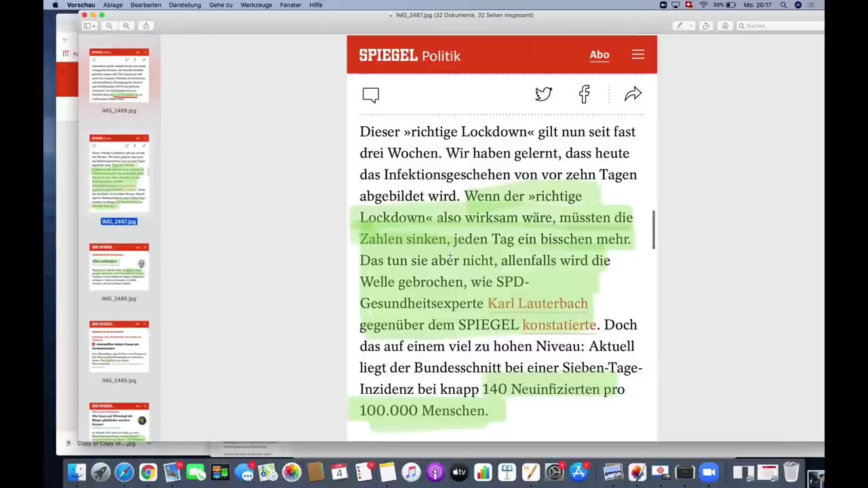Open the Werkzeuge menu

256,5
